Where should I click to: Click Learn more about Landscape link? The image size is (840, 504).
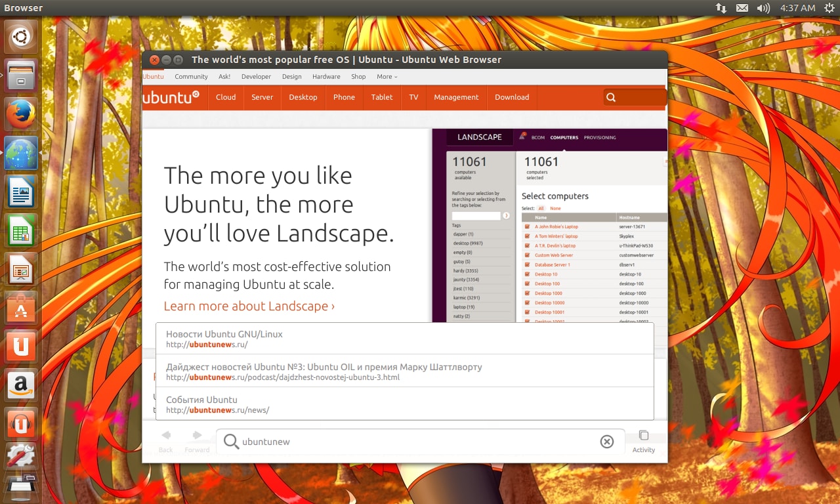249,306
